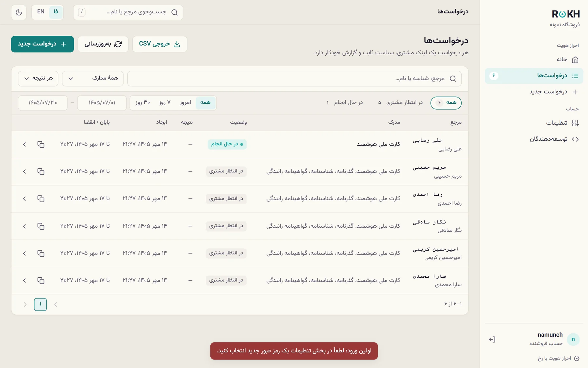Toggle dark mode with the moon icon

[19, 12]
